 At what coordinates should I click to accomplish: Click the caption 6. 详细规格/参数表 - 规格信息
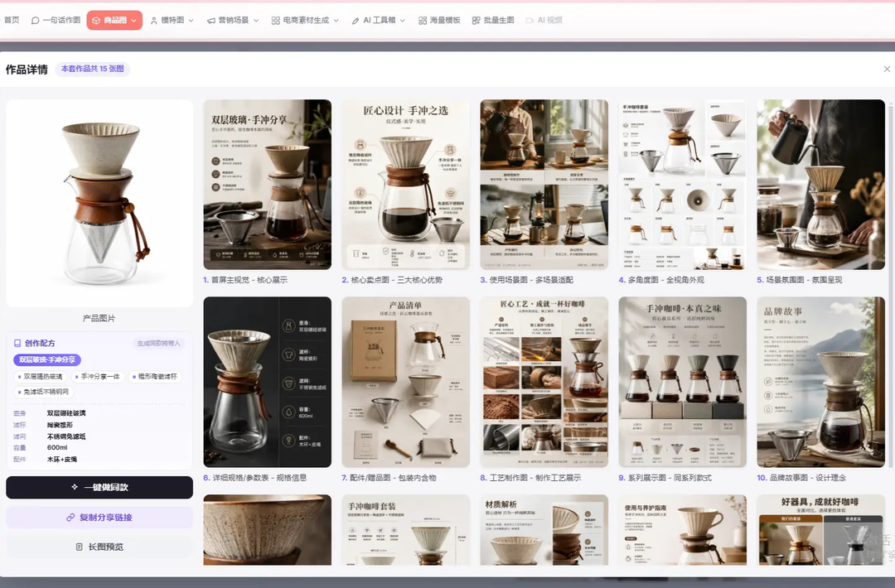pyautogui.click(x=255, y=478)
